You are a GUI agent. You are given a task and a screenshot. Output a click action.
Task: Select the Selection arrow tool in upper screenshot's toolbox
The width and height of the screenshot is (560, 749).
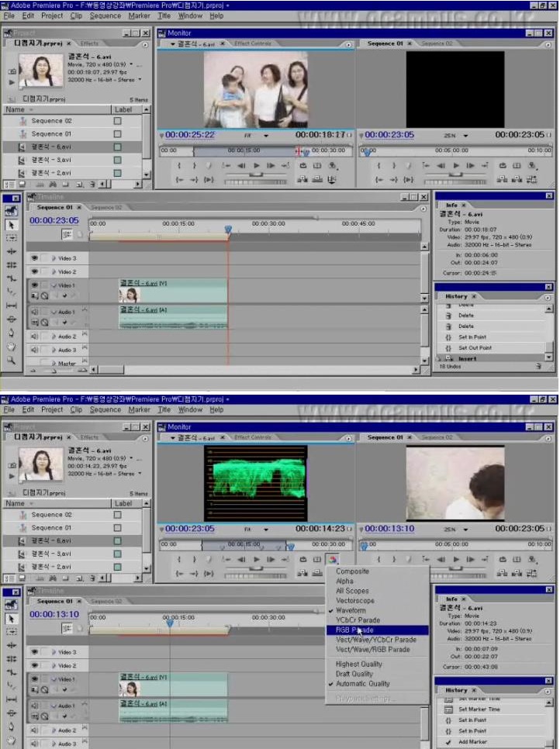click(12, 225)
